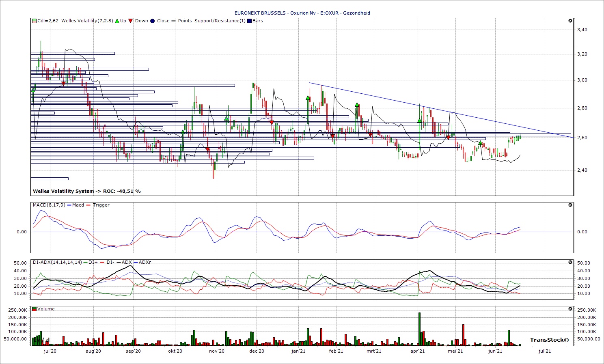Click the DI-ADX(14,14,14,14) panel label

click(x=57, y=262)
